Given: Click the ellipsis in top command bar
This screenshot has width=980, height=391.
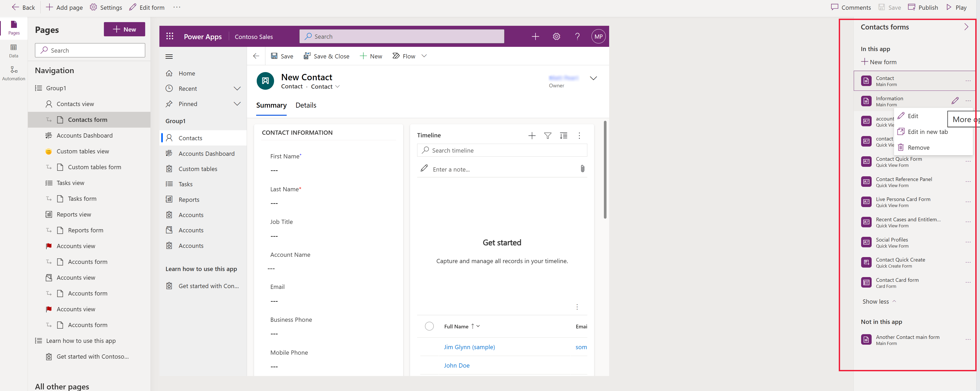Looking at the screenshot, I should (177, 7).
